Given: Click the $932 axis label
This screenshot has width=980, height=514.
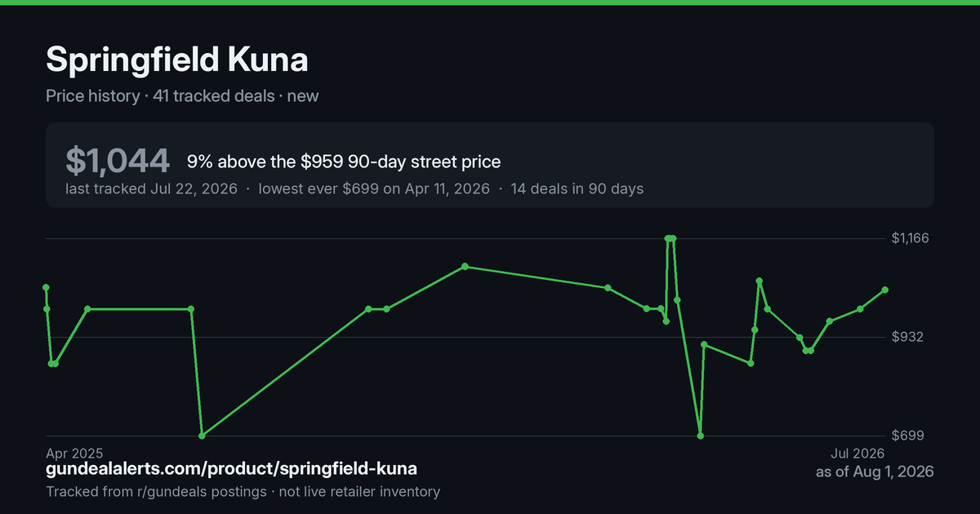Looking at the screenshot, I should click(x=909, y=337).
